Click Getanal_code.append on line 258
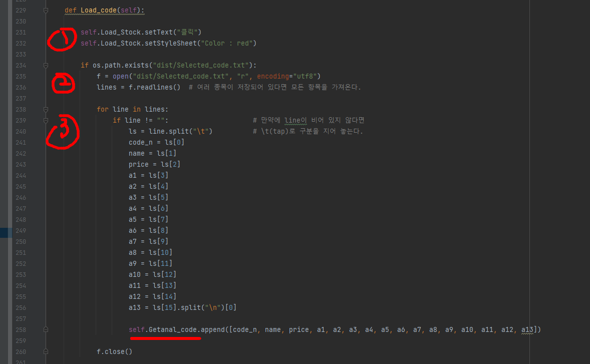Image resolution: width=590 pixels, height=364 pixels. click(186, 330)
